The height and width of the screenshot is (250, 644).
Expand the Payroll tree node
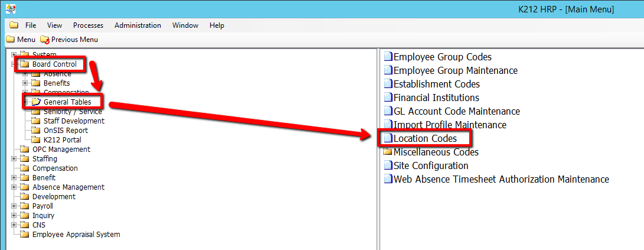point(14,206)
